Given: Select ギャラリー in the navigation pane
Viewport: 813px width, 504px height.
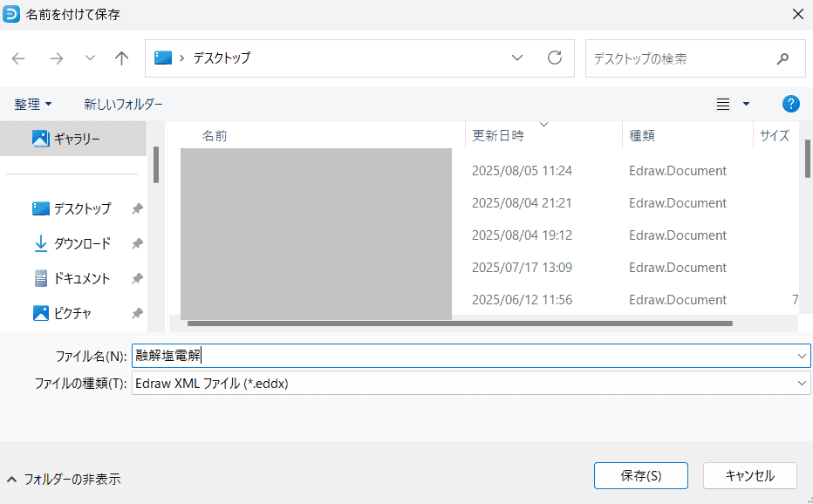Looking at the screenshot, I should pos(77,139).
